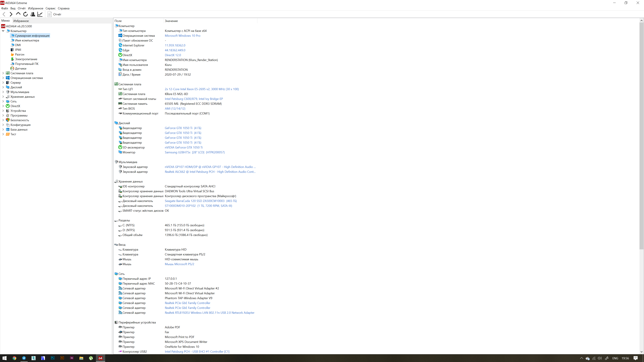Image resolution: width=644 pixels, height=362 pixels.
Task: Click the Поле column header
Action: [x=139, y=21]
